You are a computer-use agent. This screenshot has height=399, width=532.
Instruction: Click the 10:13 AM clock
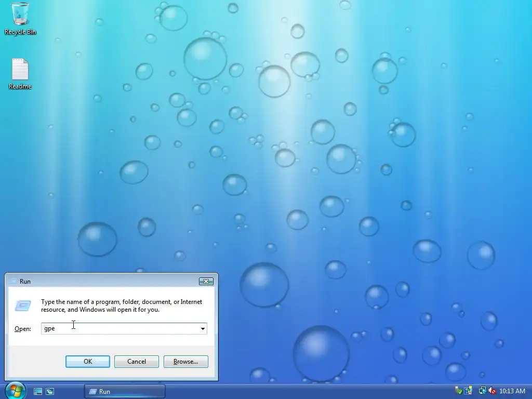[x=512, y=391]
